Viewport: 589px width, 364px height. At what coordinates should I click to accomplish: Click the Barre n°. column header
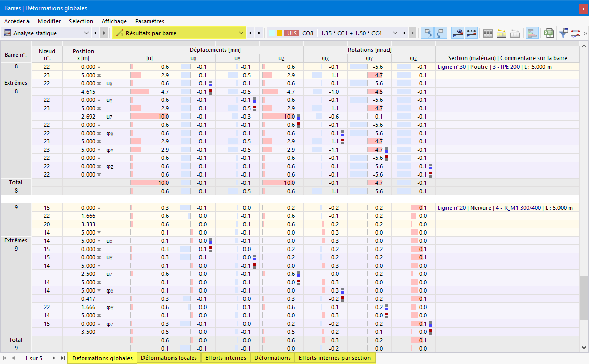click(16, 55)
